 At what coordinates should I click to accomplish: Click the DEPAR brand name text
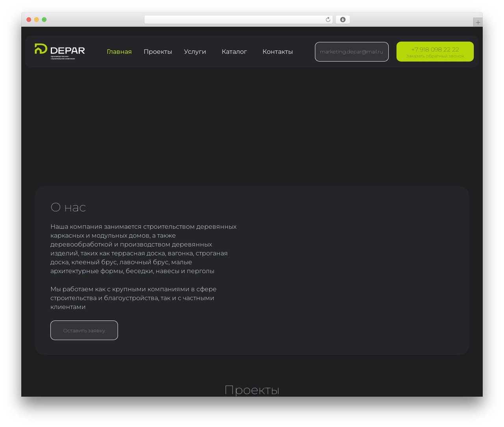point(68,50)
